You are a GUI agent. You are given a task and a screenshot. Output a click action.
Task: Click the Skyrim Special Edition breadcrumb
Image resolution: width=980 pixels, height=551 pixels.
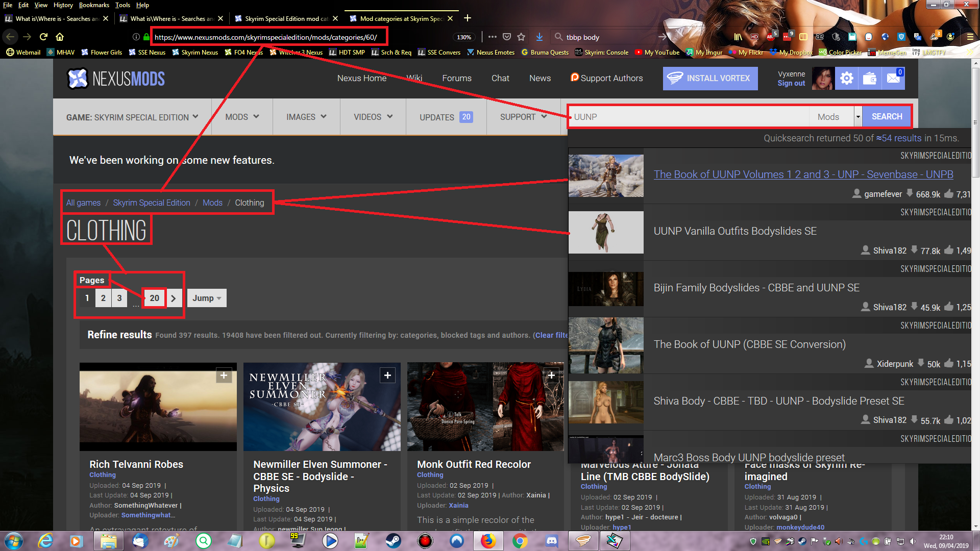point(152,203)
